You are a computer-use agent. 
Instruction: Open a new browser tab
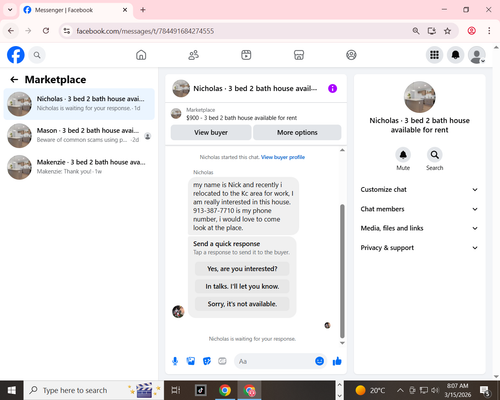(143, 10)
